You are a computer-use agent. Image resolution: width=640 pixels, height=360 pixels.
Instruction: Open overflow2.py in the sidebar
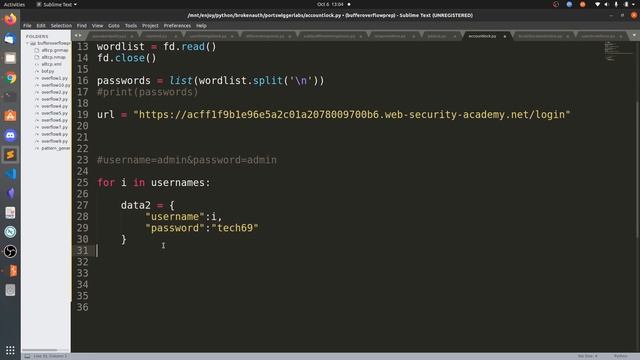(x=54, y=92)
